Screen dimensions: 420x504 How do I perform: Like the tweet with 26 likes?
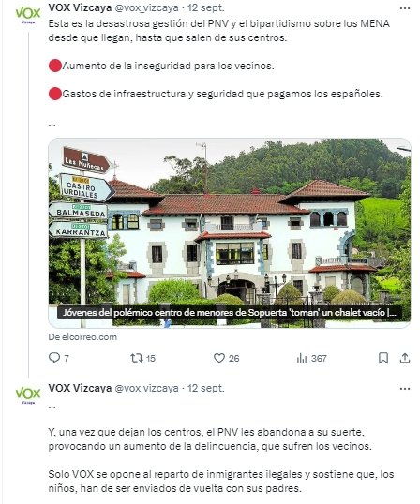coord(219,358)
